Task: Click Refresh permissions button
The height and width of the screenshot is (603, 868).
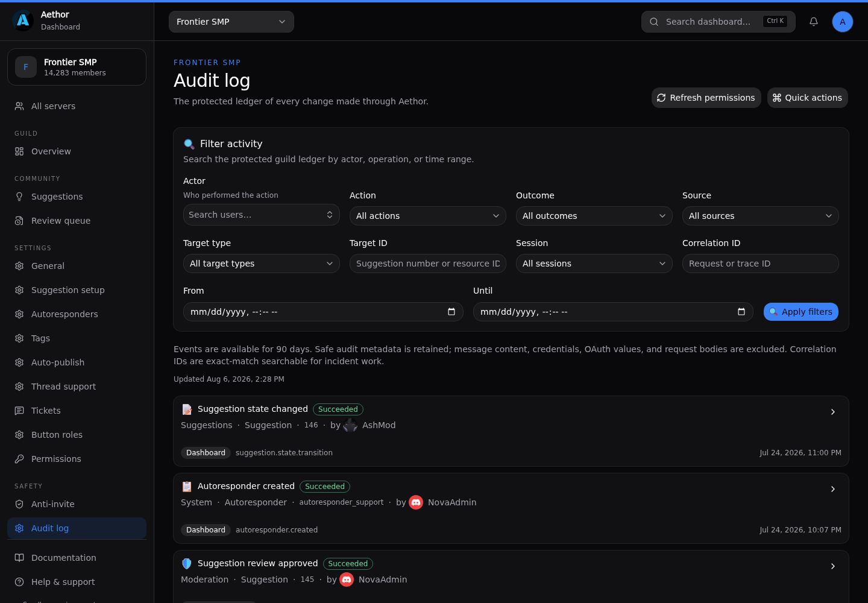Action: tap(706, 98)
